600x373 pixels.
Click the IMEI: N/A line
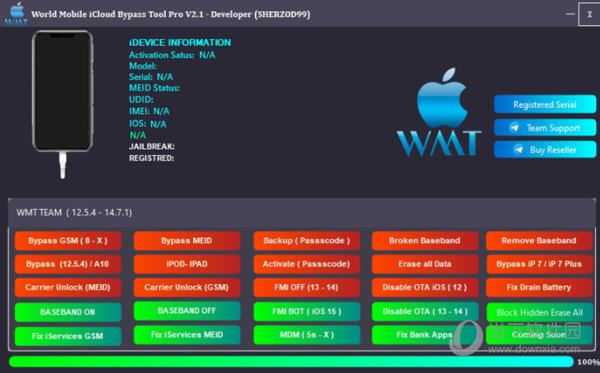click(149, 111)
